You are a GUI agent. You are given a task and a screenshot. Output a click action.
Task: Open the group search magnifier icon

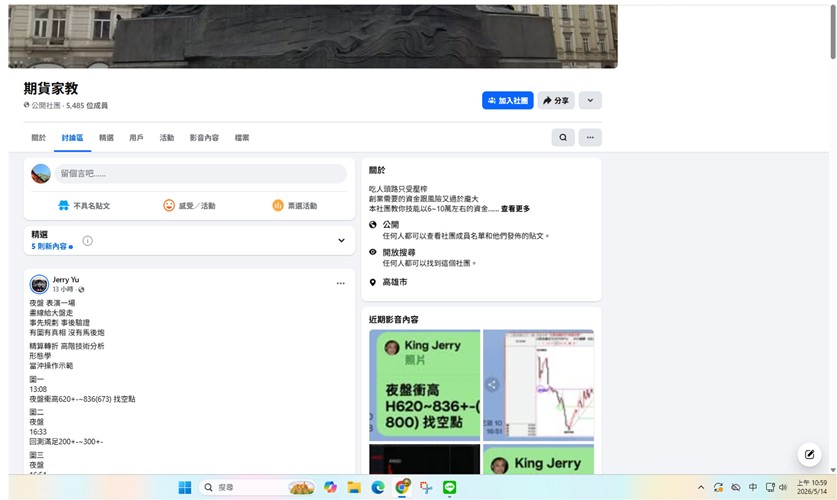563,138
